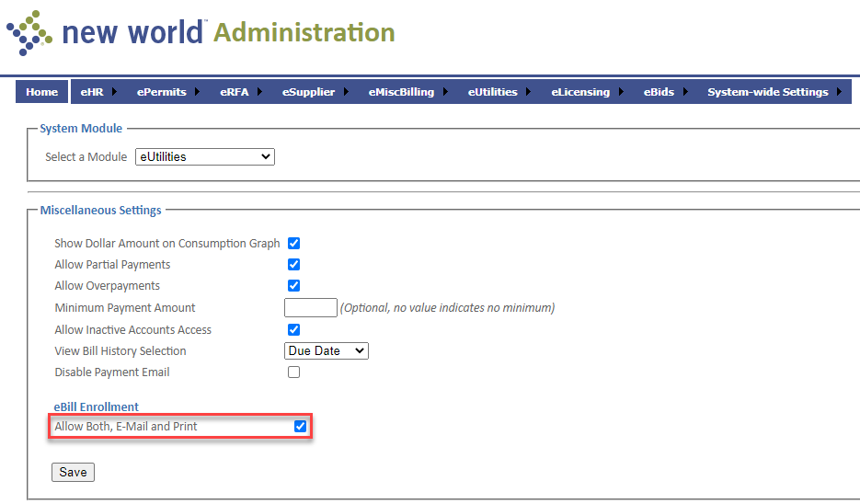Click the Save button
Image resolution: width=860 pixels, height=504 pixels.
point(73,472)
